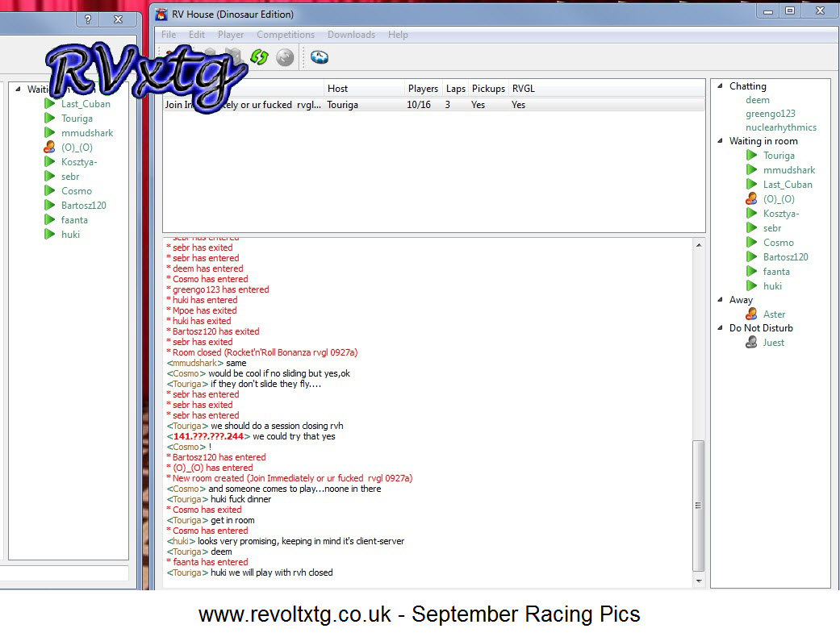The height and width of the screenshot is (637, 840).
Task: Click the blue gauge toolbar icon
Action: point(320,56)
